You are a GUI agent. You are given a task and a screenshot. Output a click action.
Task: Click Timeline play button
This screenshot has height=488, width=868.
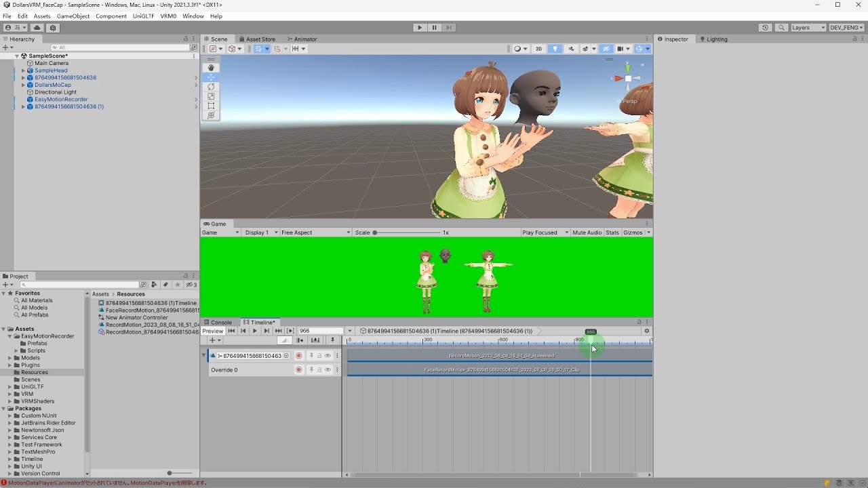pos(255,331)
